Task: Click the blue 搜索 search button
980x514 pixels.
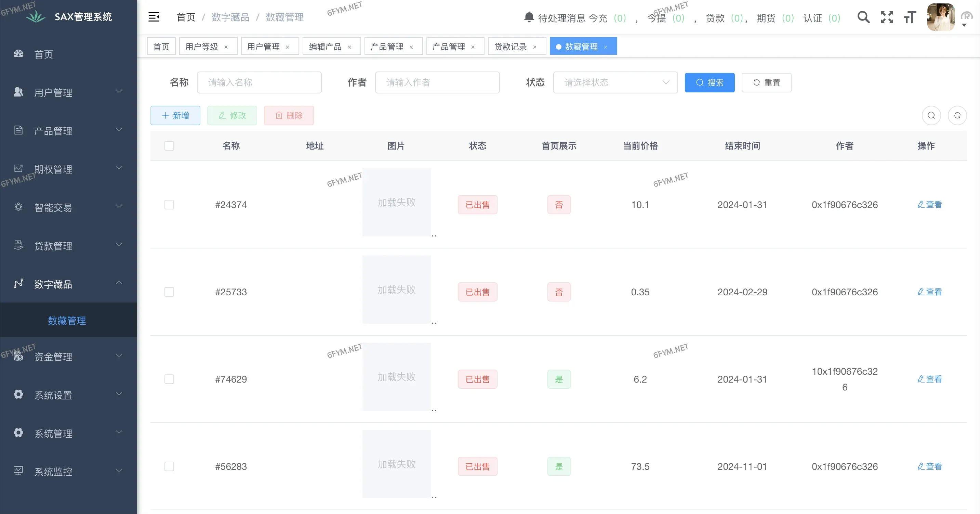Action: [710, 82]
